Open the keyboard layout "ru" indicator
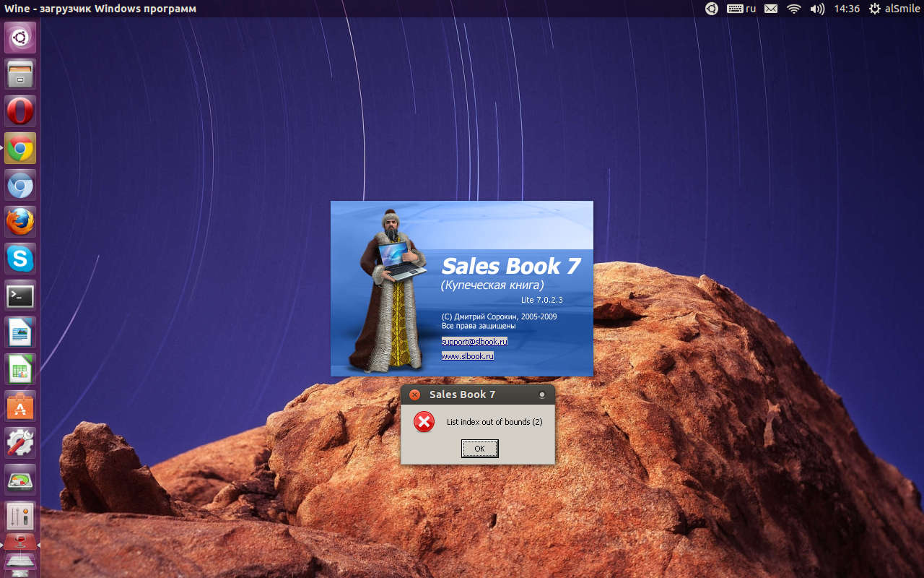924x578 pixels. 741,9
